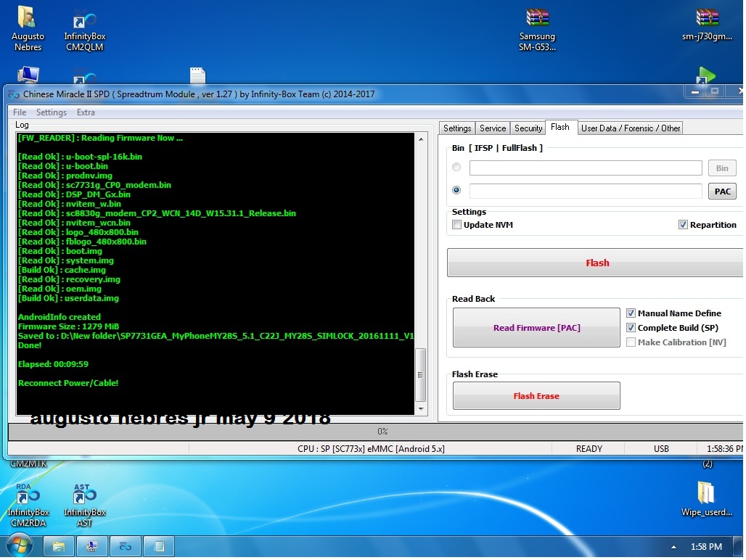The image size is (746, 560).
Task: Click the taskbar clock 1:58 PM
Action: tap(706, 547)
